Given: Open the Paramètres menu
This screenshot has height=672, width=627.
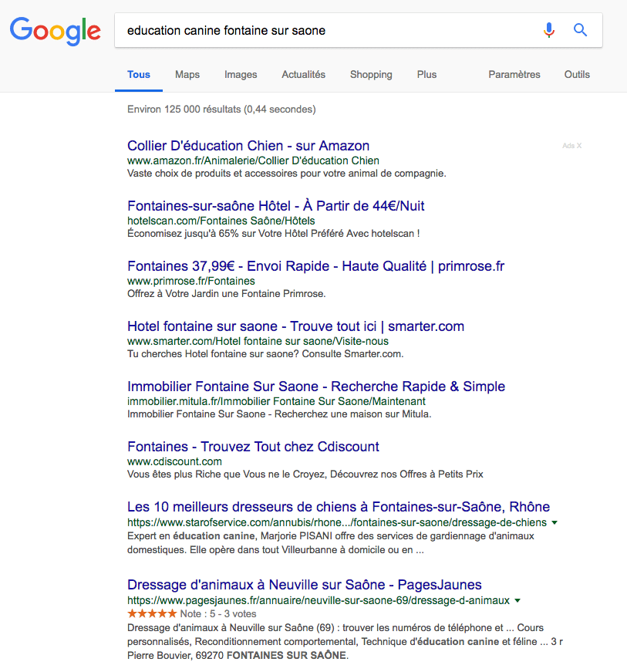Looking at the screenshot, I should [514, 75].
